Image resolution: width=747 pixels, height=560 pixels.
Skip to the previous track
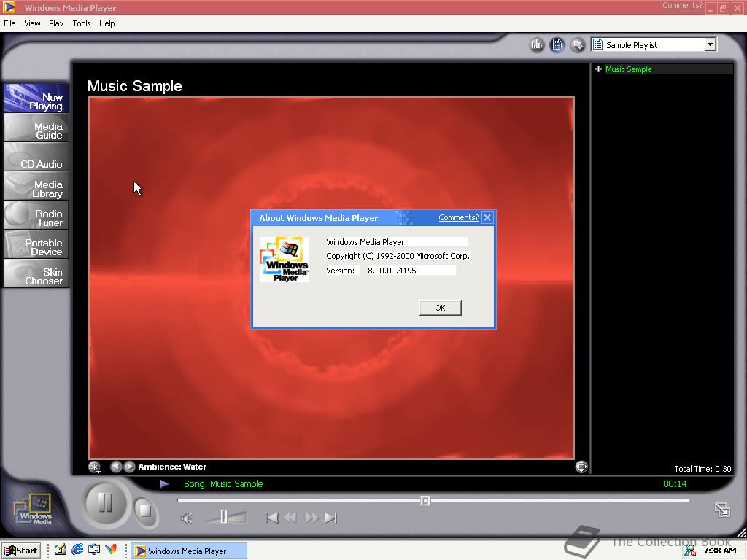[x=271, y=518]
